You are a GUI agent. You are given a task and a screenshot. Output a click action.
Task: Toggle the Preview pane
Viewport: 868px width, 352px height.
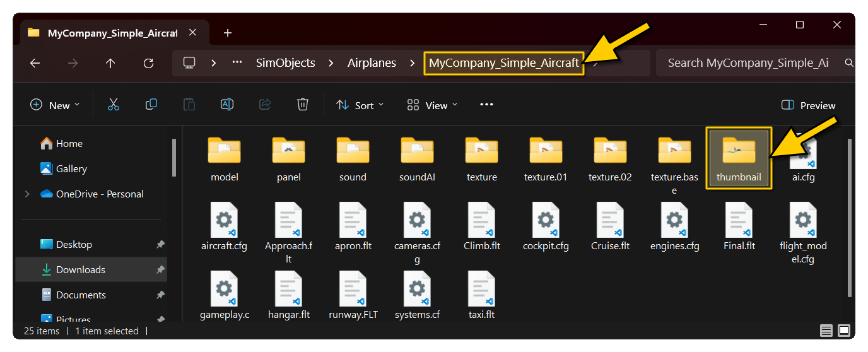808,105
